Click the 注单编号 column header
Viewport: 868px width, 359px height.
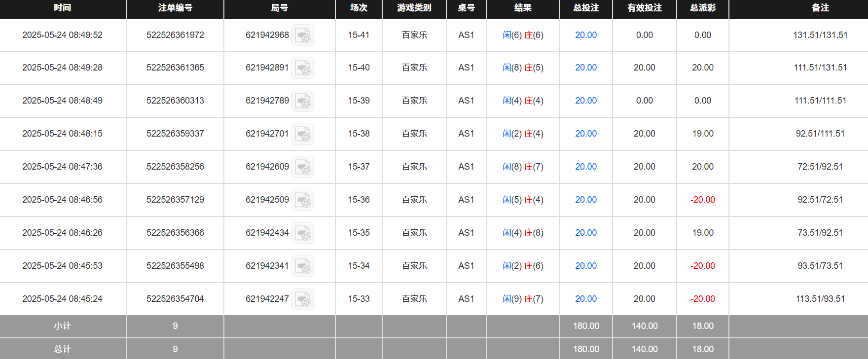tap(175, 8)
